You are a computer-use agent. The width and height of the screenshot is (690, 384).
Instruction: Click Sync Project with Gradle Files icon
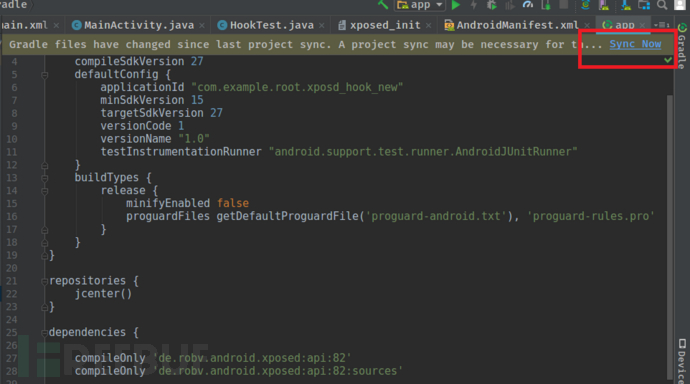(x=585, y=5)
